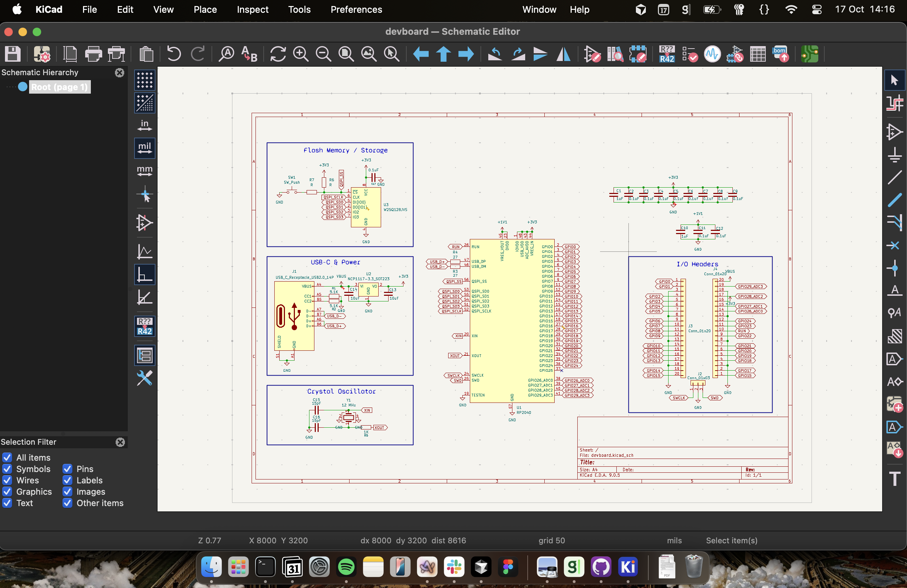Uncheck the Wires selection filter

(x=7, y=480)
